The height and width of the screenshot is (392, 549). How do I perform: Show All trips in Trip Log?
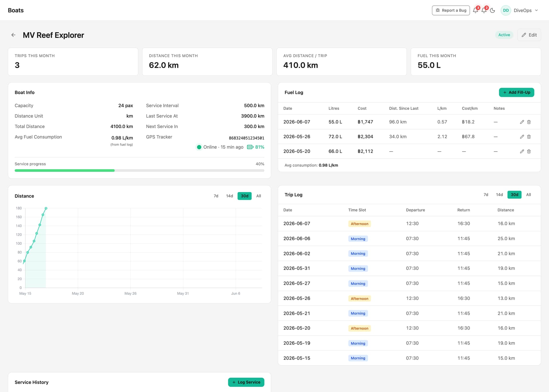(x=529, y=195)
